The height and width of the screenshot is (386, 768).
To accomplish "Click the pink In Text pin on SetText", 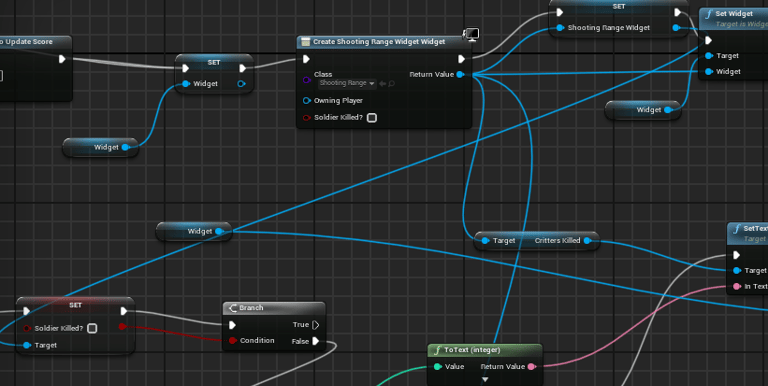I will [737, 287].
